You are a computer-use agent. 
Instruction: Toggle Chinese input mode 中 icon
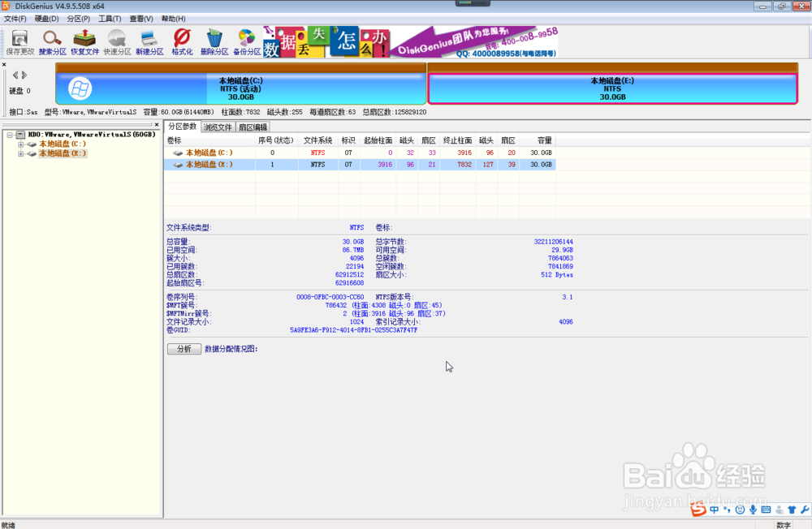pyautogui.click(x=715, y=510)
